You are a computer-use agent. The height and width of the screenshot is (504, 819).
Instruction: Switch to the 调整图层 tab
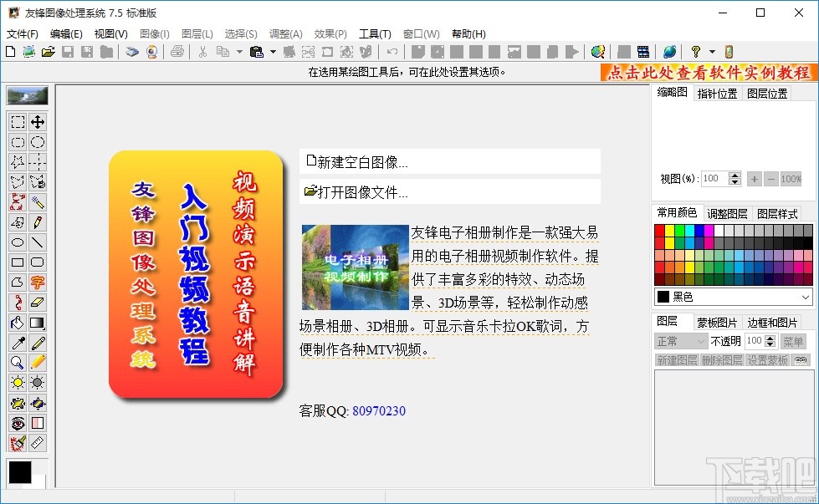(727, 214)
